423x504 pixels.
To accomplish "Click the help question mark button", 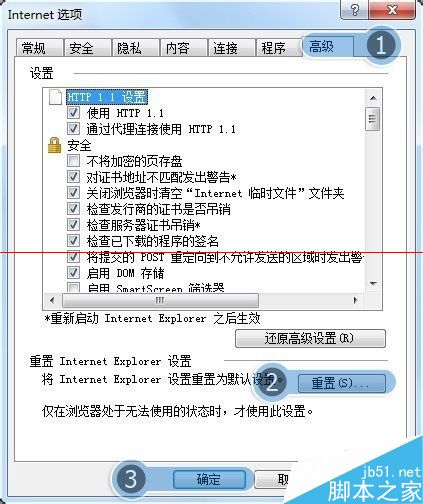I will pyautogui.click(x=355, y=10).
